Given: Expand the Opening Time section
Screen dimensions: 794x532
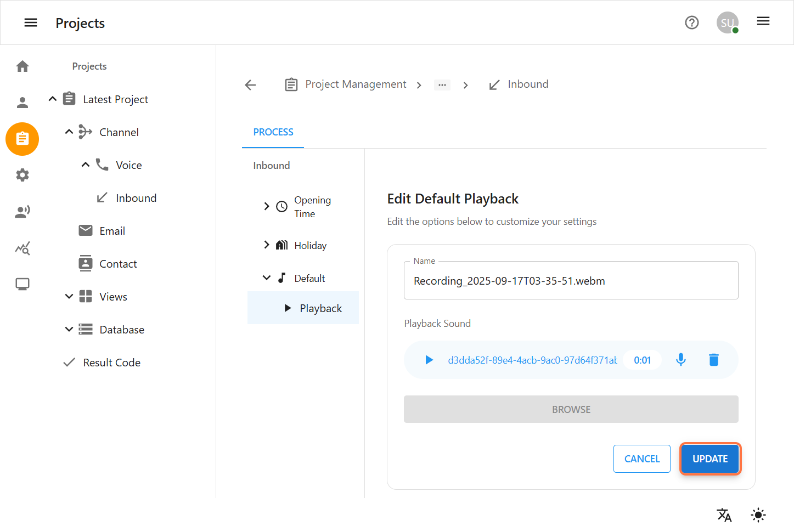Looking at the screenshot, I should click(267, 206).
